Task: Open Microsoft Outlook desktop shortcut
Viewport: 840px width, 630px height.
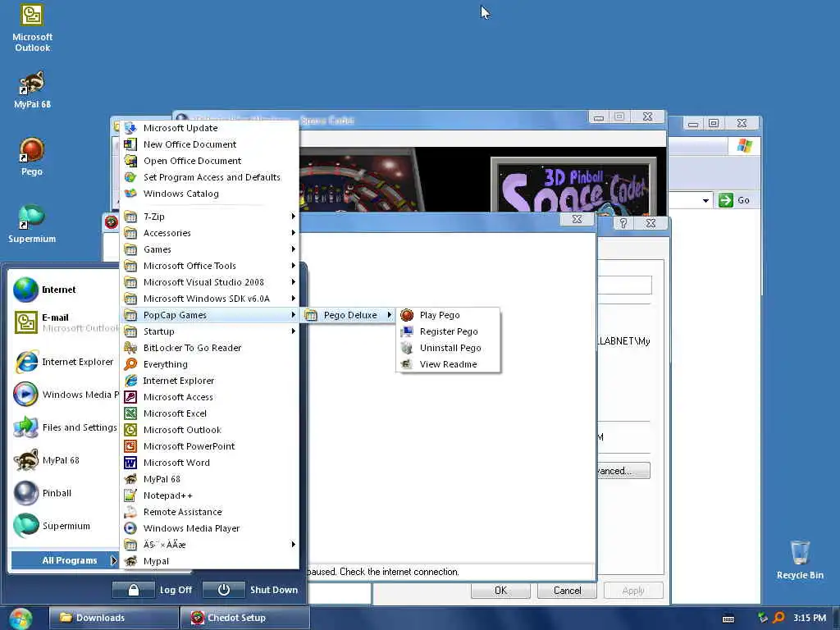Action: tap(32, 28)
